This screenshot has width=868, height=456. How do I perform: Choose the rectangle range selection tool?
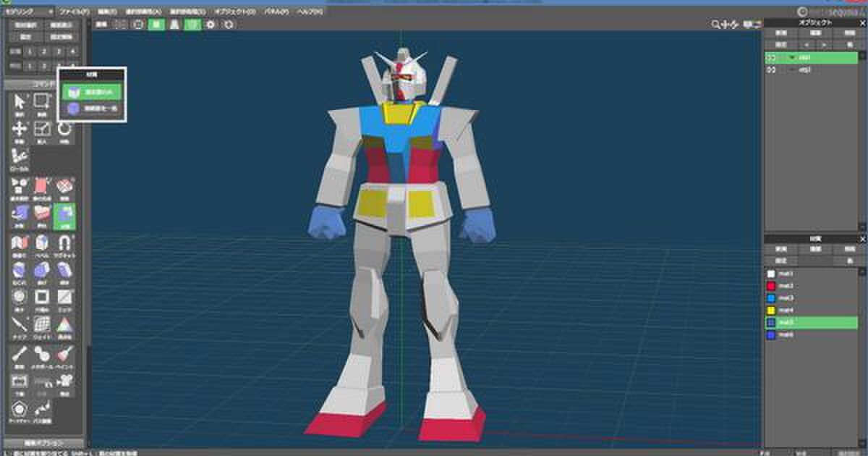point(42,103)
